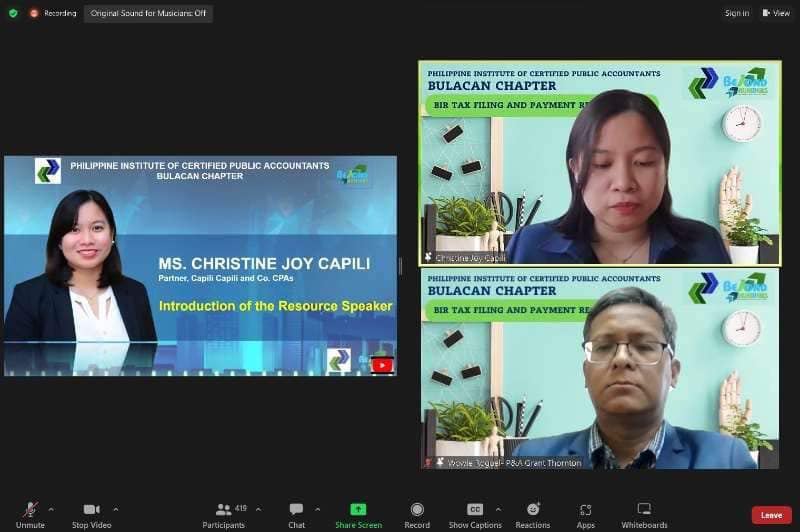This screenshot has width=800, height=532.
Task: Click the Record circle icon
Action: tap(417, 509)
